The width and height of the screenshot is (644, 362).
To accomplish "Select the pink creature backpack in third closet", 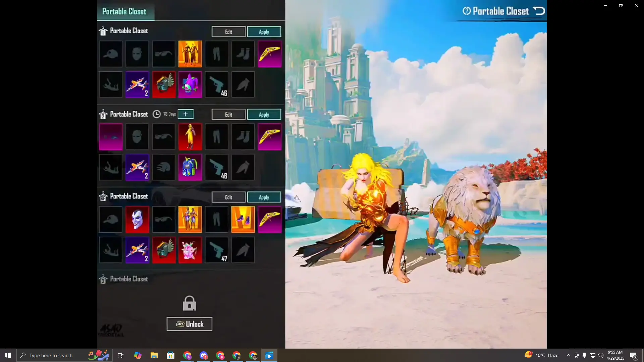I will 190,250.
